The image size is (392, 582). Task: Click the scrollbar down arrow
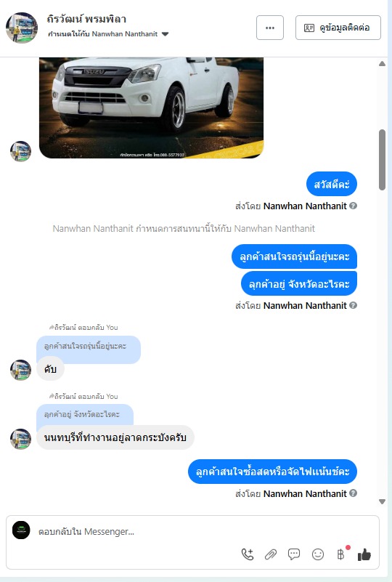(382, 502)
